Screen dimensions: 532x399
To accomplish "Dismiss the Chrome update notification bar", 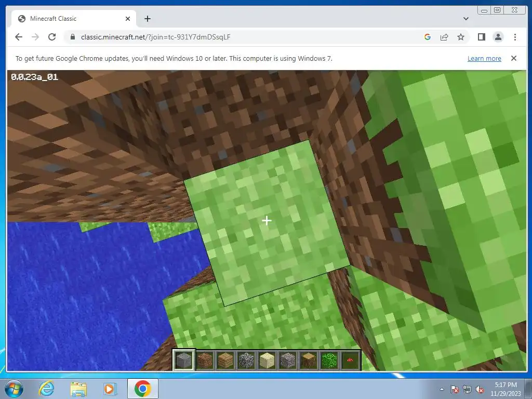I will click(514, 58).
